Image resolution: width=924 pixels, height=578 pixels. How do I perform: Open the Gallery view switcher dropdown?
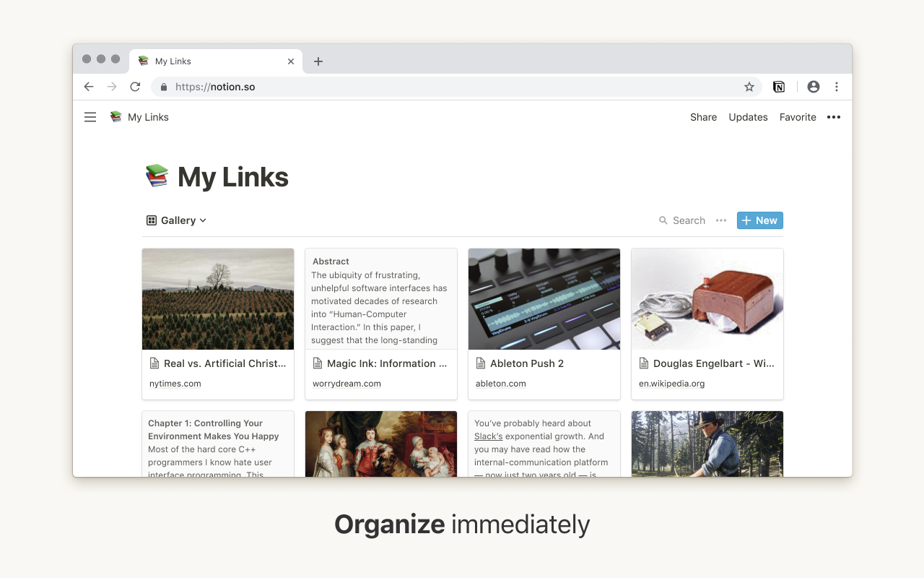(176, 220)
